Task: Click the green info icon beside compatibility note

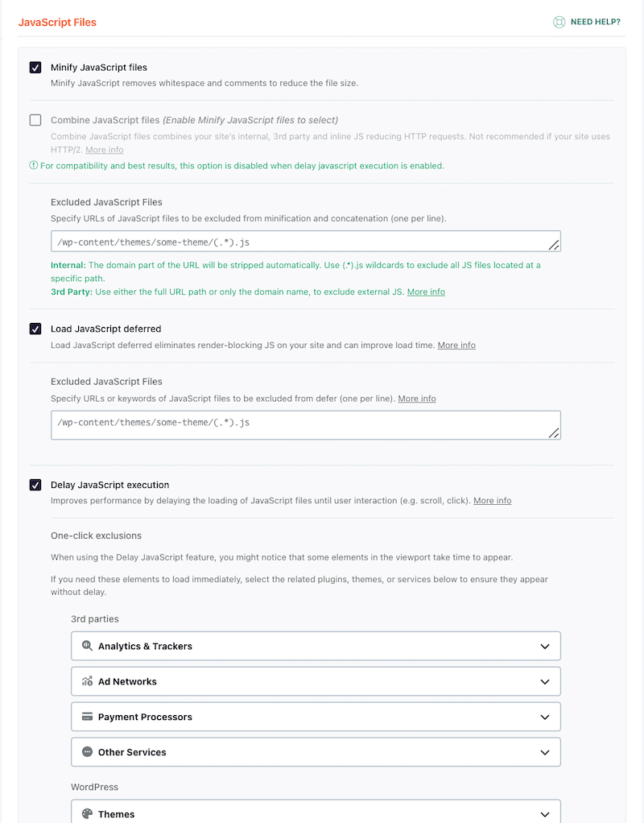Action: tap(34, 166)
